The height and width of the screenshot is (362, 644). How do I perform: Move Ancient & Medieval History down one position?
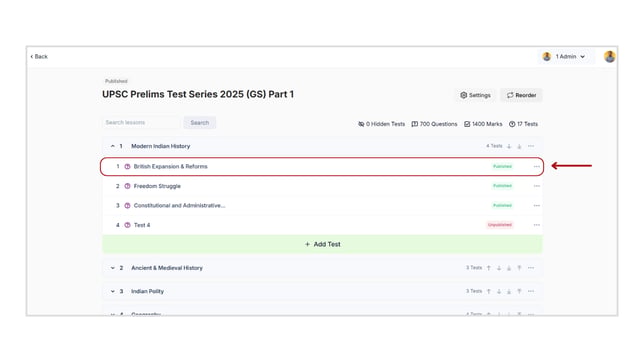point(499,268)
